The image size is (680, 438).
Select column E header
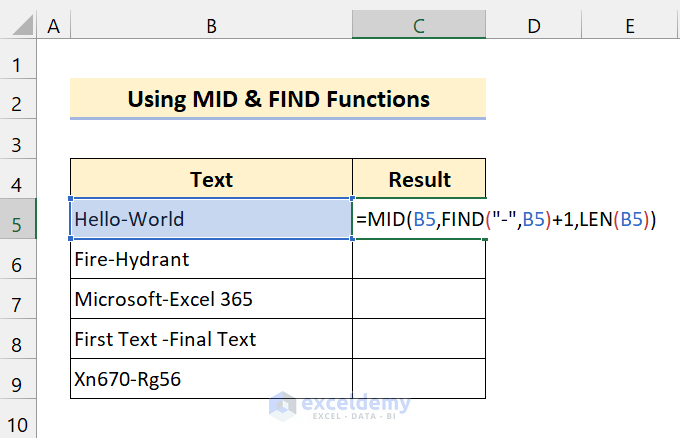tap(630, 24)
